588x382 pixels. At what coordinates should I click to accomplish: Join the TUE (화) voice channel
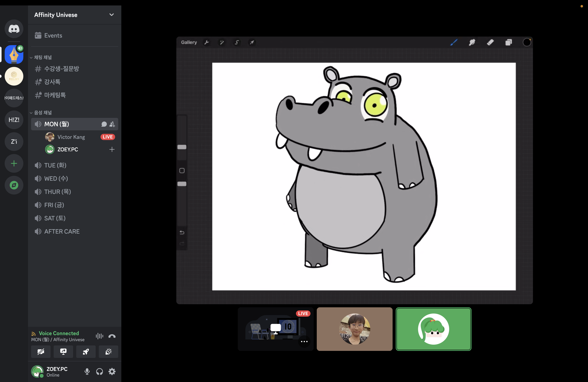tap(55, 165)
